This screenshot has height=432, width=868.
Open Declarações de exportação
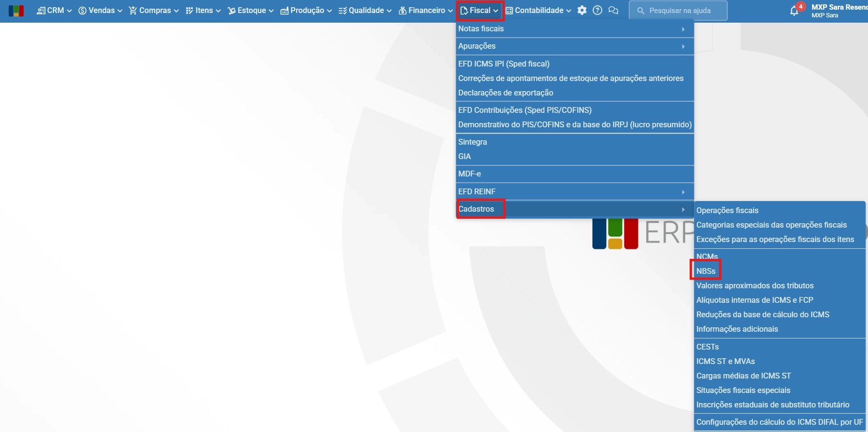tap(575, 93)
